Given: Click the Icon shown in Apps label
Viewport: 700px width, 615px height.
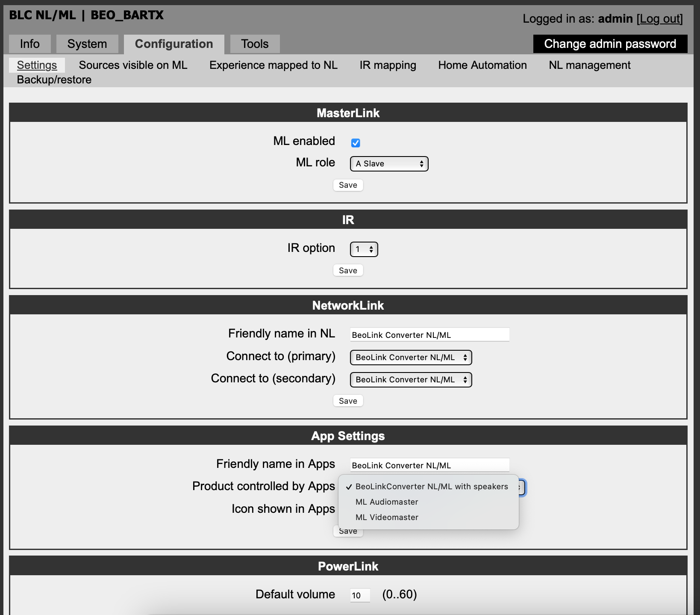Looking at the screenshot, I should click(x=283, y=509).
